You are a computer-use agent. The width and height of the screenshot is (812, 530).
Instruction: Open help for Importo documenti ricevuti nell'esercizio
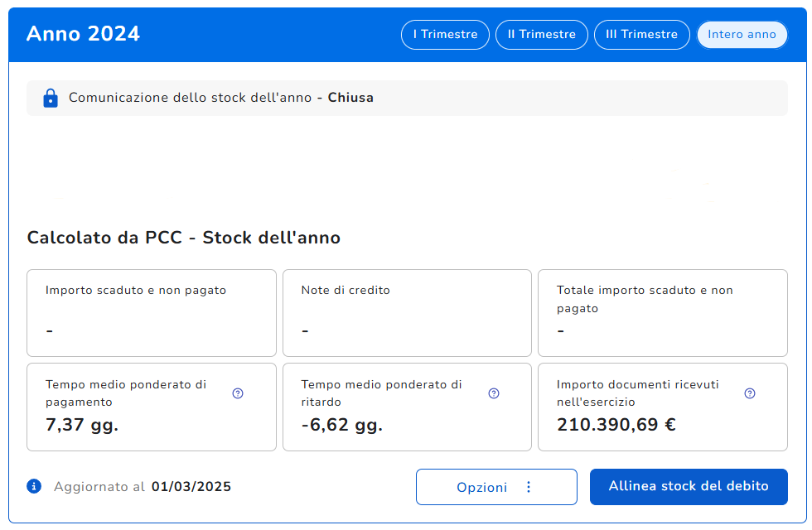click(x=750, y=393)
